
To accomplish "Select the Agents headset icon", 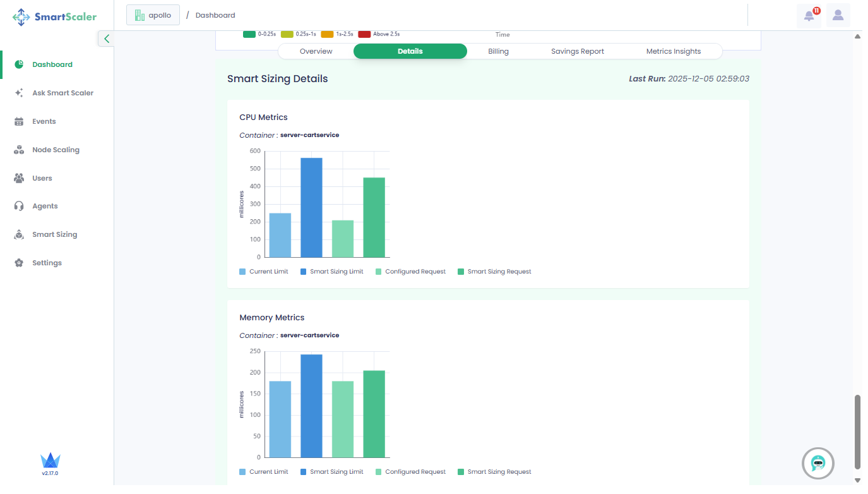I will [x=19, y=206].
